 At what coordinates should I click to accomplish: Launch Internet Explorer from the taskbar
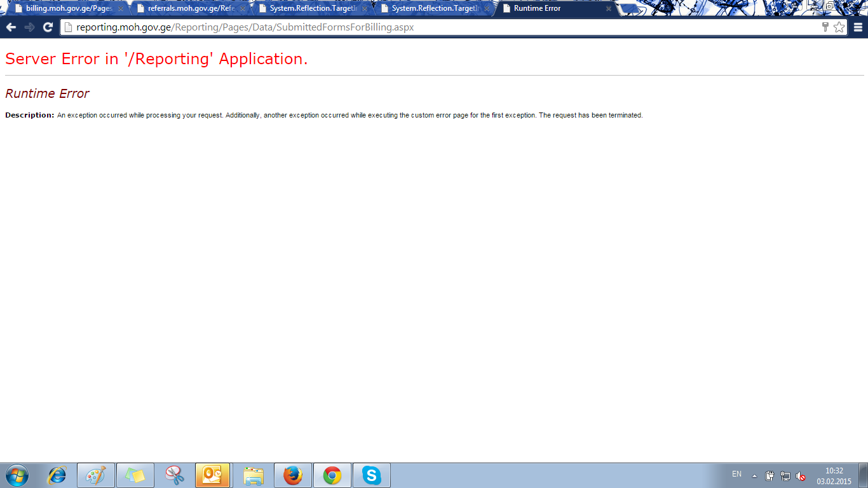[57, 475]
